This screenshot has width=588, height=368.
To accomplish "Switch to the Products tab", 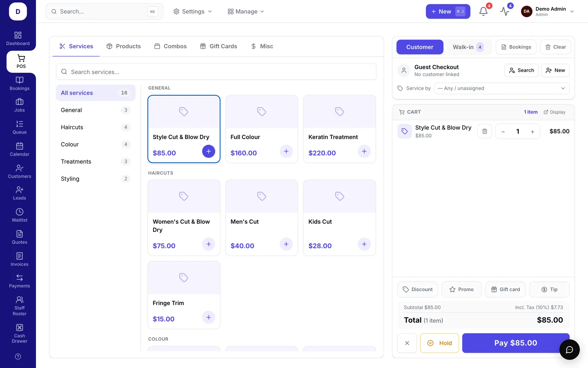I will coord(123,46).
